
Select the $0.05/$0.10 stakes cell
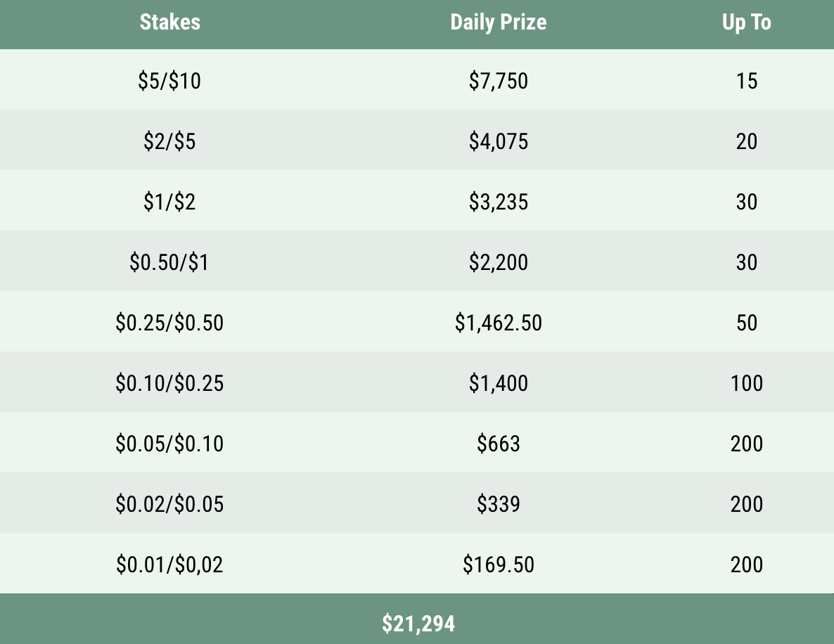(169, 444)
